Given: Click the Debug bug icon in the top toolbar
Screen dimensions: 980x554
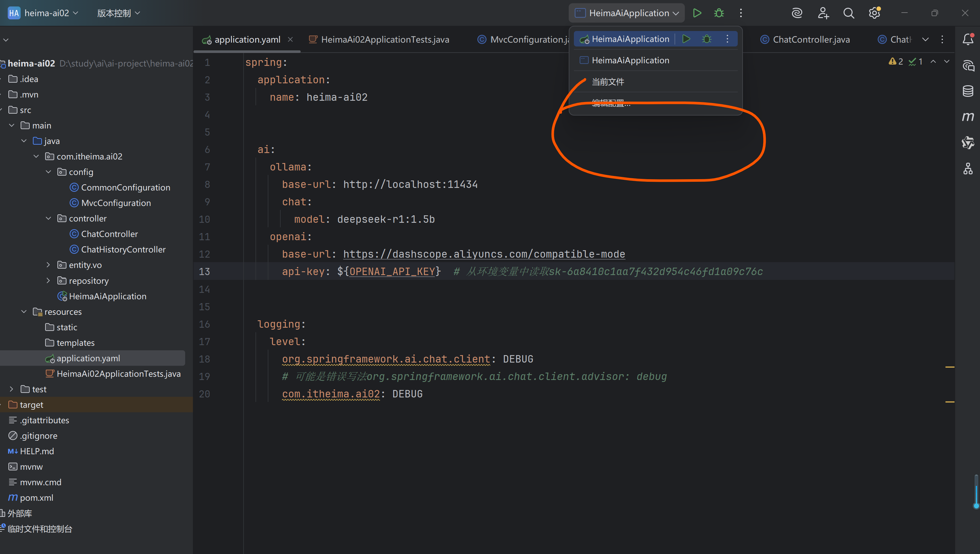Looking at the screenshot, I should pos(719,13).
